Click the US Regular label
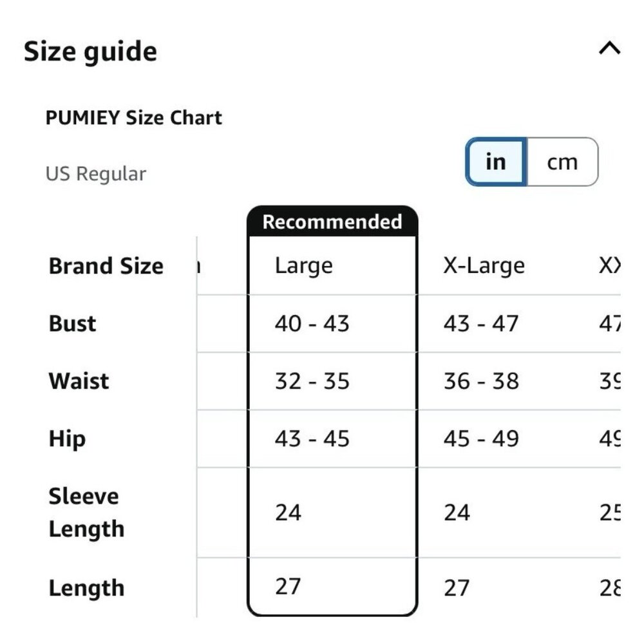The height and width of the screenshot is (644, 644). click(96, 174)
